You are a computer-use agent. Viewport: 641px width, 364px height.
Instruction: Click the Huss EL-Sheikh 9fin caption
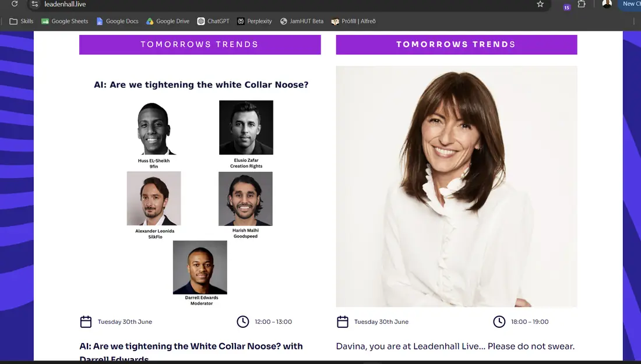coord(154,164)
